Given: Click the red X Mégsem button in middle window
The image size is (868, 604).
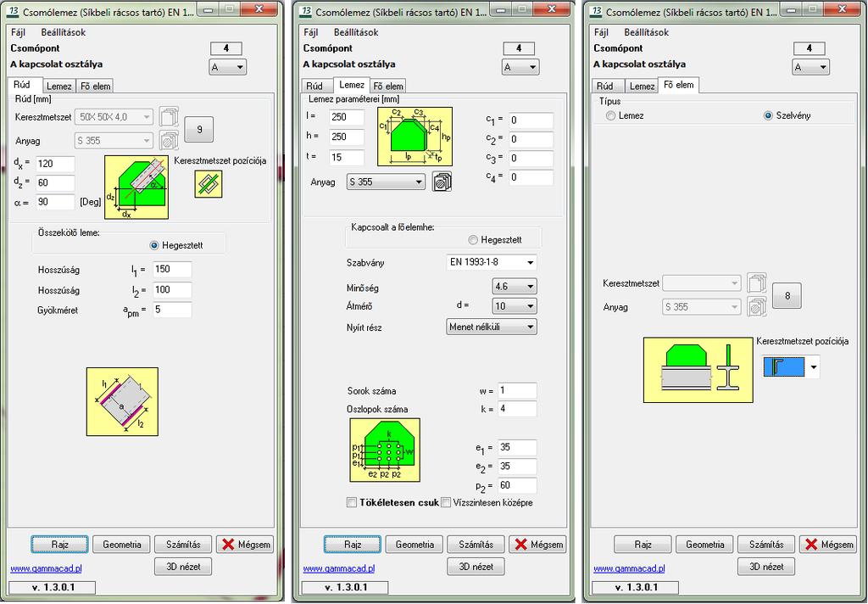Looking at the screenshot, I should [537, 545].
